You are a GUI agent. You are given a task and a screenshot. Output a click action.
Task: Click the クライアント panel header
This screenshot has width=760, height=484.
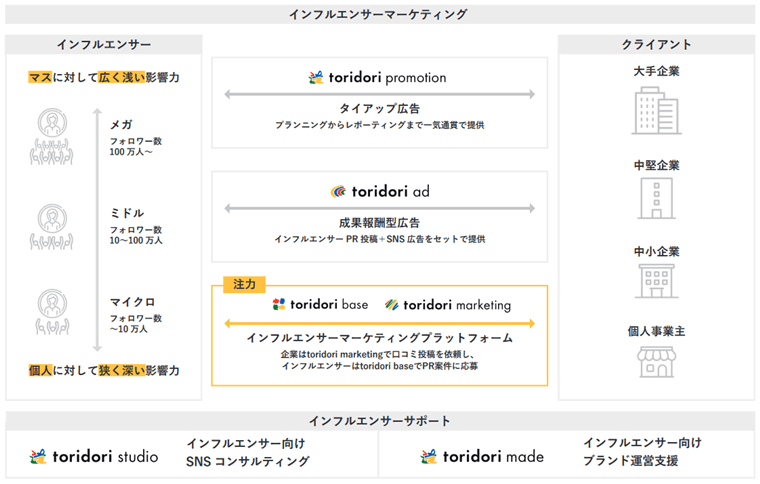coord(656,45)
